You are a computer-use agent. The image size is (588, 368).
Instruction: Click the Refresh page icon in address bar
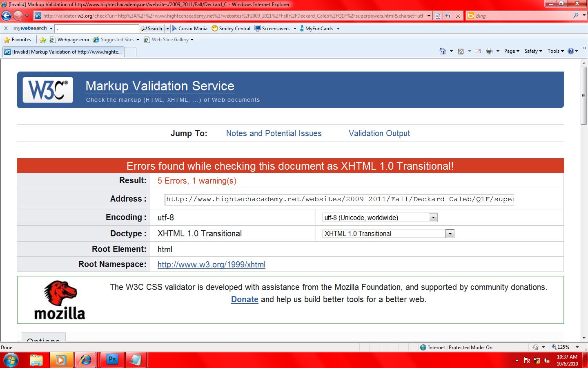point(448,16)
